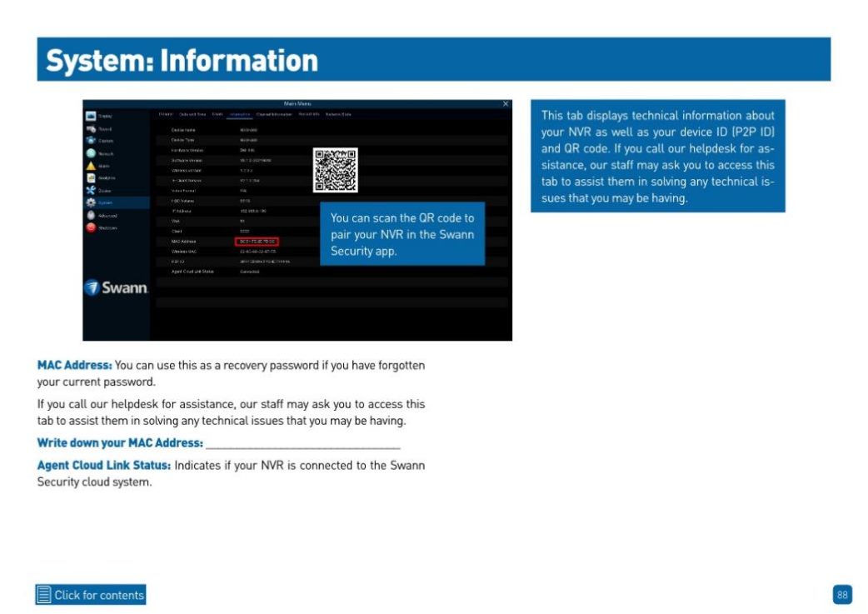Viewport: 868px width, 614px height.
Task: Open the Camera settings icon
Action: pos(90,141)
